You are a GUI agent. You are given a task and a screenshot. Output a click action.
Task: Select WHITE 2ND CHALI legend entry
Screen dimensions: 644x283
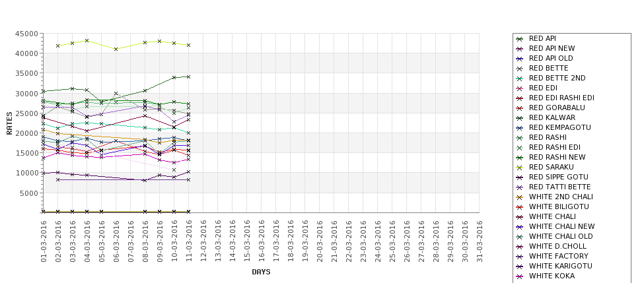[x=561, y=197]
